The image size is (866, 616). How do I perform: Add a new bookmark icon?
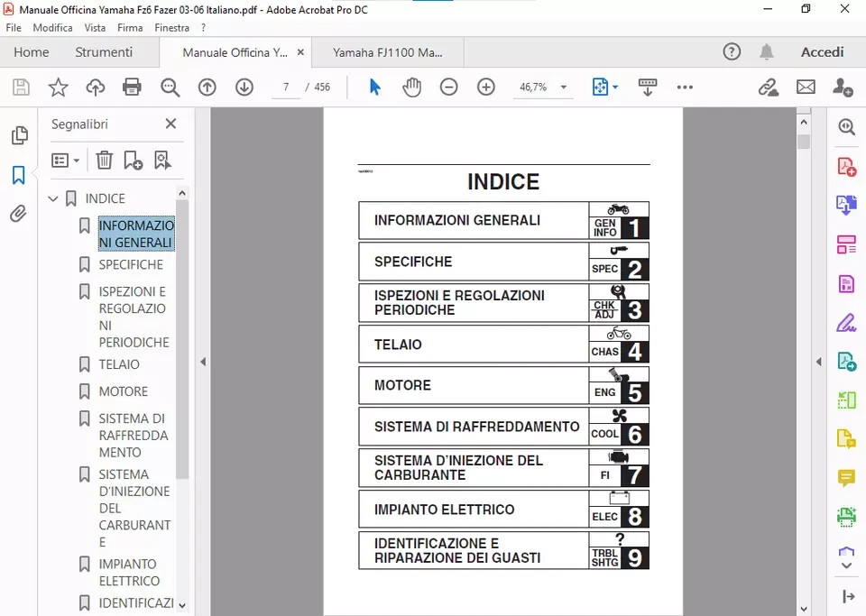pos(134,161)
